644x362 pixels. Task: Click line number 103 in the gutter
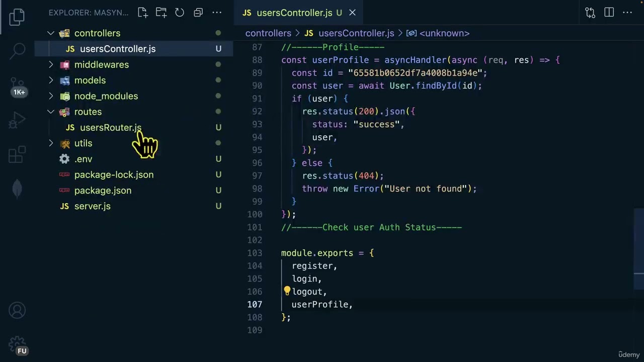(255, 253)
